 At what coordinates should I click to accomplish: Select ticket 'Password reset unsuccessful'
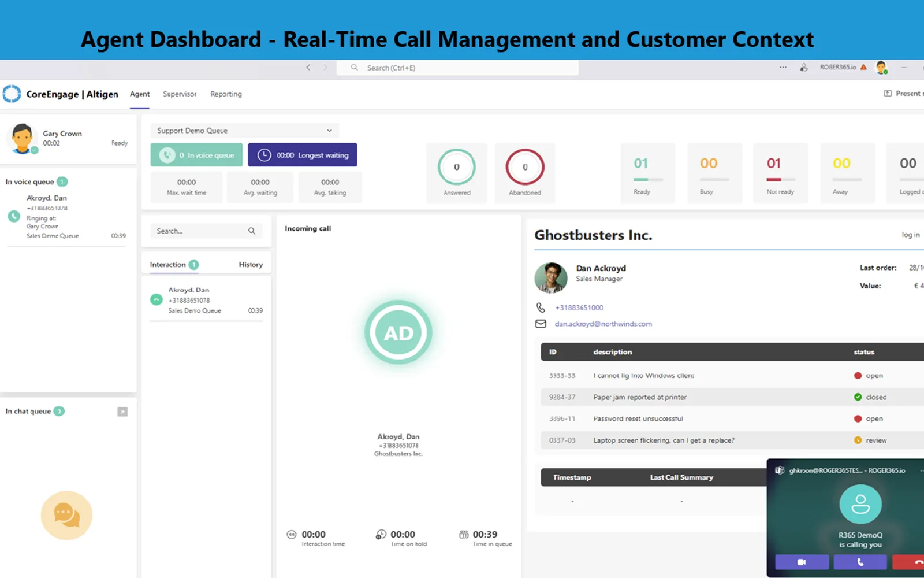pos(733,418)
